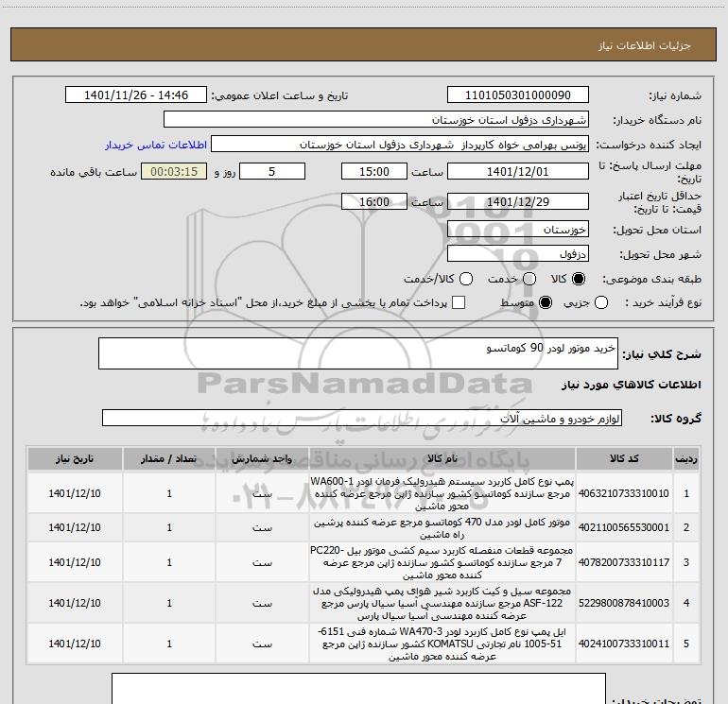
Task: Select the کالا/خدمت radio button
Action: (466, 279)
